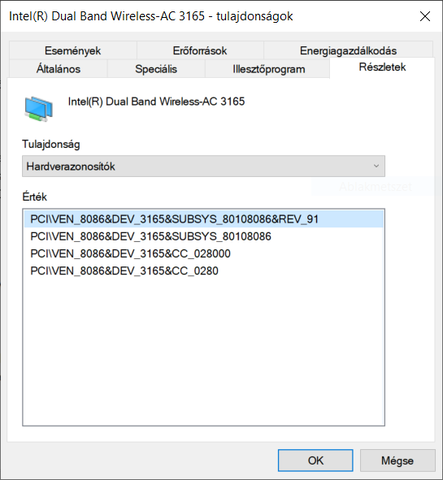
Task: Select the value ending with CC_0280
Action: [204, 271]
